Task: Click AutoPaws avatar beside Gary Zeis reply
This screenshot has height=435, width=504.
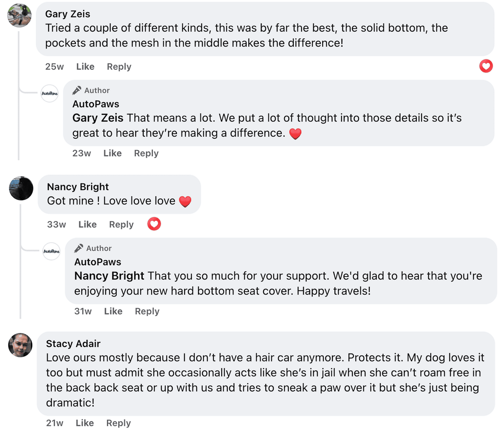Action: pos(50,94)
